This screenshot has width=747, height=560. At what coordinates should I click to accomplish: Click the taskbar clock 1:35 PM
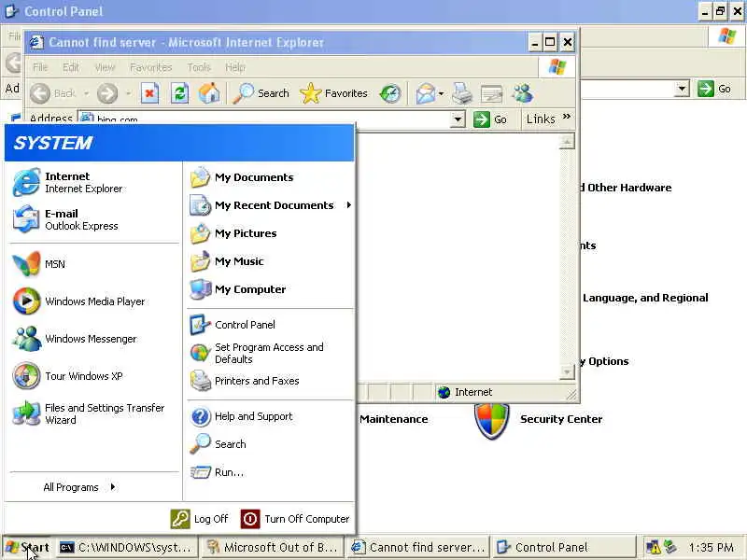(711, 548)
